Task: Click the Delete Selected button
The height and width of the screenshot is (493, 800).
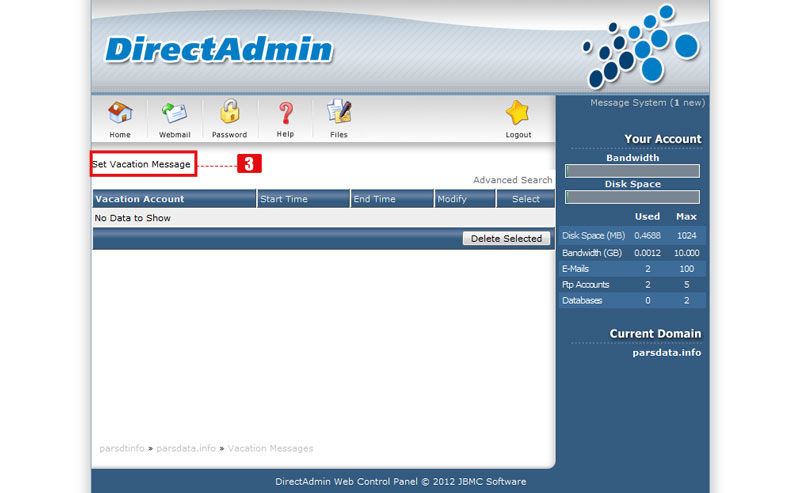Action: point(506,238)
